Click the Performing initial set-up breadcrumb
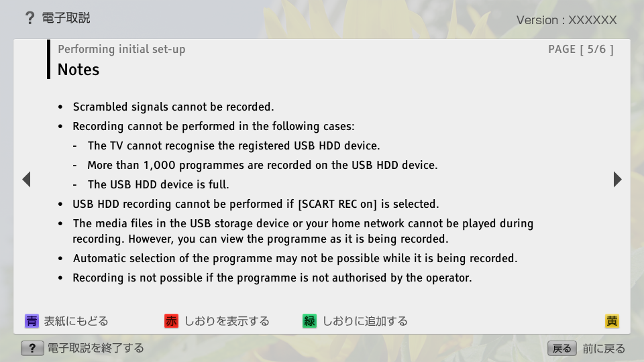The image size is (644, 362). [x=121, y=49]
